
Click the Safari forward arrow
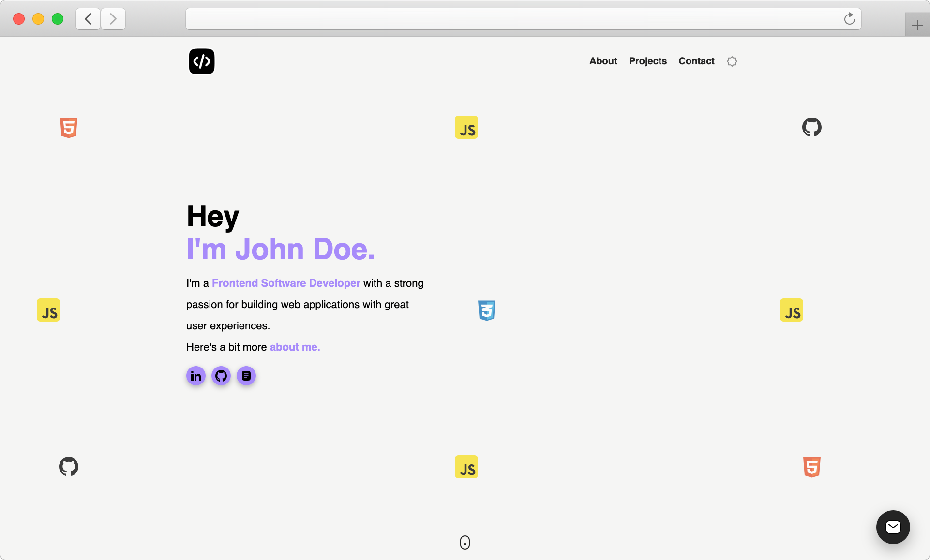113,19
